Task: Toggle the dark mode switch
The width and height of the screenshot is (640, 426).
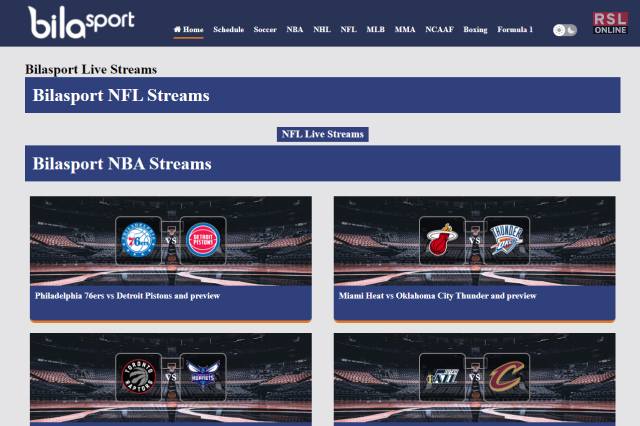Action: (565, 30)
